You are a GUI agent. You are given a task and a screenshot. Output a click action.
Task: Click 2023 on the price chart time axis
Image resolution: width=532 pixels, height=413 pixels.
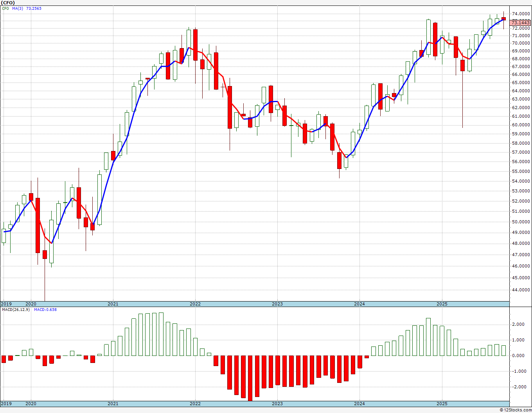[x=277, y=304]
